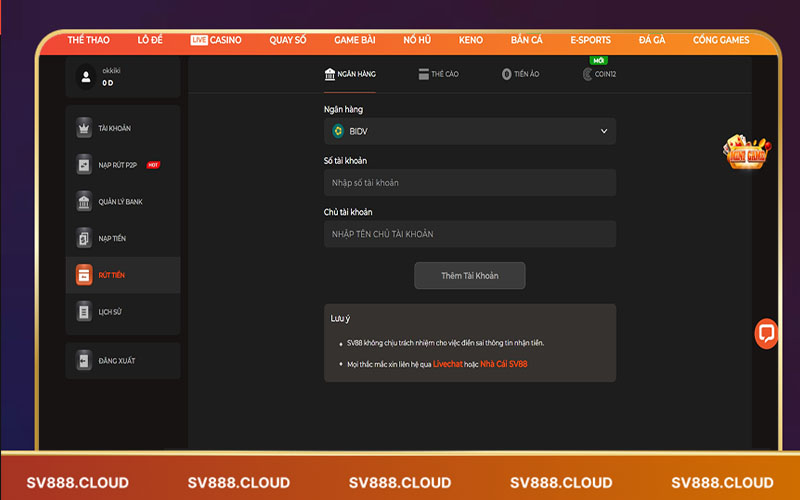
Task: Follow the orange Livechat link
Action: [447, 364]
